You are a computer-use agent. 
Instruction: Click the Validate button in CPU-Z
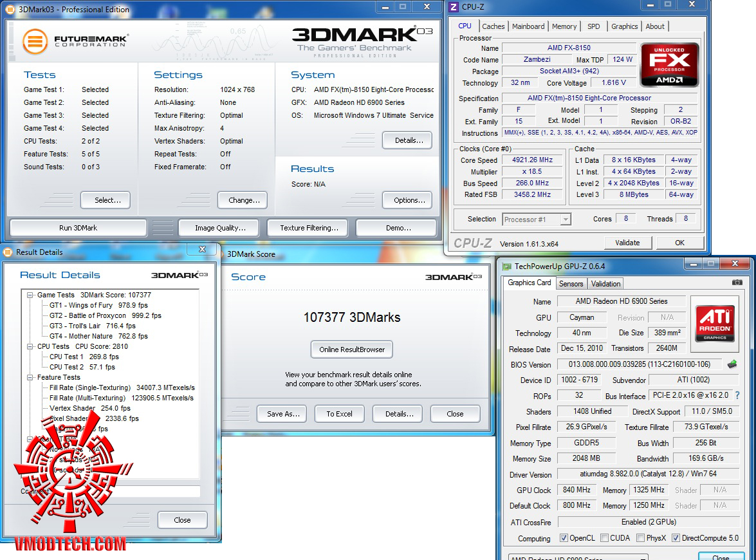coord(627,243)
